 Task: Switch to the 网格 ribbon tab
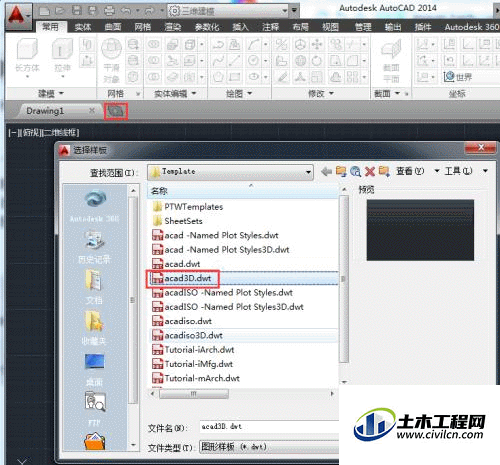143,27
